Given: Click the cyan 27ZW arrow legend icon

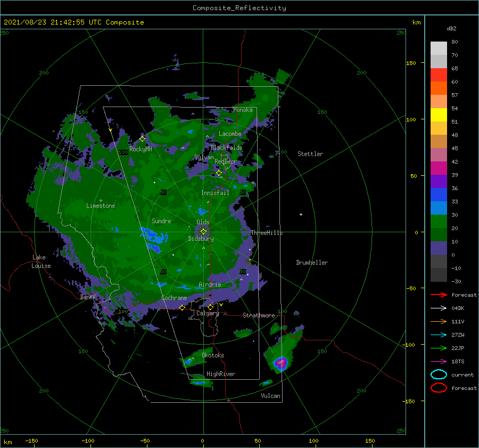Looking at the screenshot, I should point(439,335).
